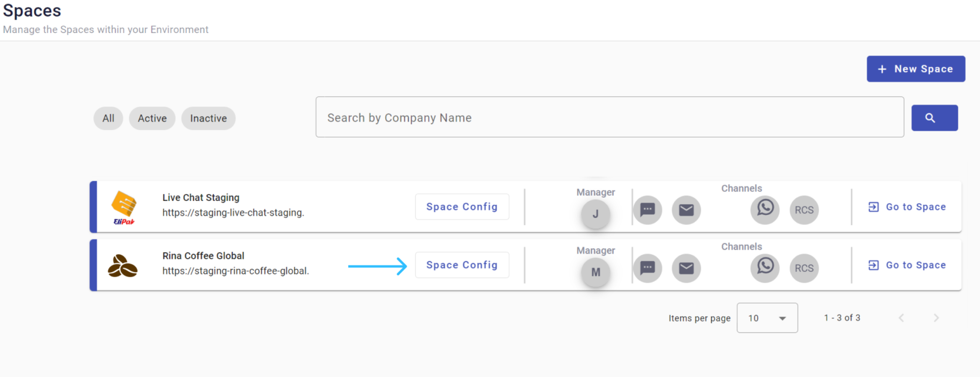Viewport: 980px width, 377px height.
Task: Click the live chat channel icon for Live Chat Staging
Action: [x=647, y=210]
